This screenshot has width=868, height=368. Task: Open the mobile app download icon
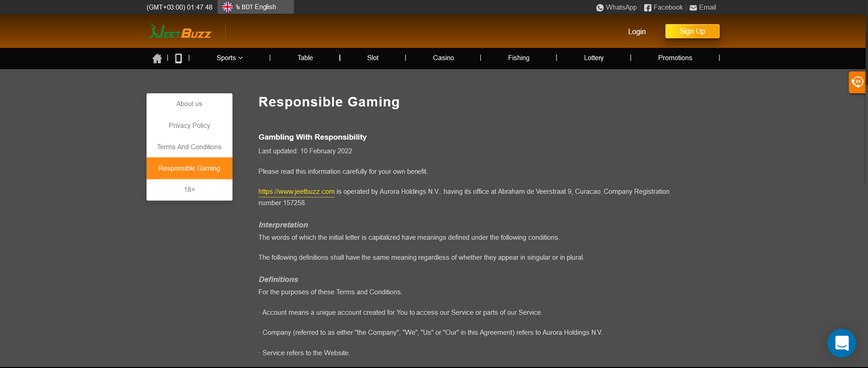[x=178, y=58]
